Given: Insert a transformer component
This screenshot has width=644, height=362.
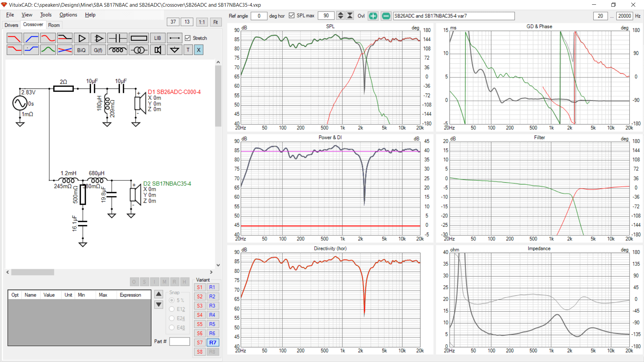Looking at the screenshot, I should (x=139, y=50).
